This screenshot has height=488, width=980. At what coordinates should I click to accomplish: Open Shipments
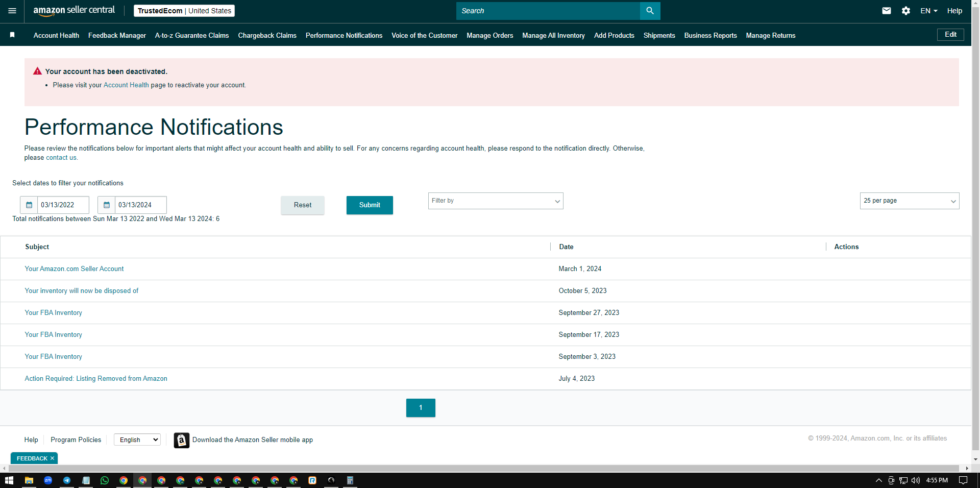click(x=659, y=35)
